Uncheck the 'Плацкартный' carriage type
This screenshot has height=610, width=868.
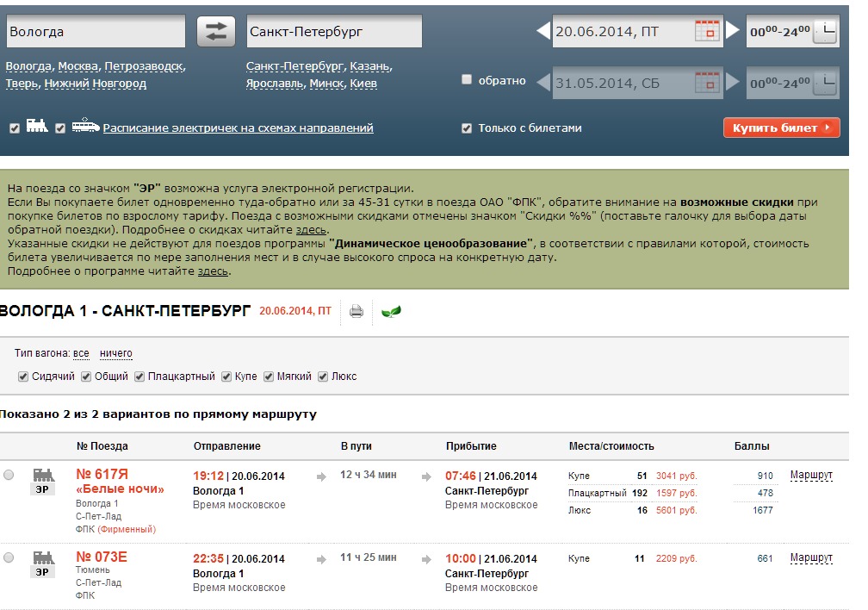139,377
